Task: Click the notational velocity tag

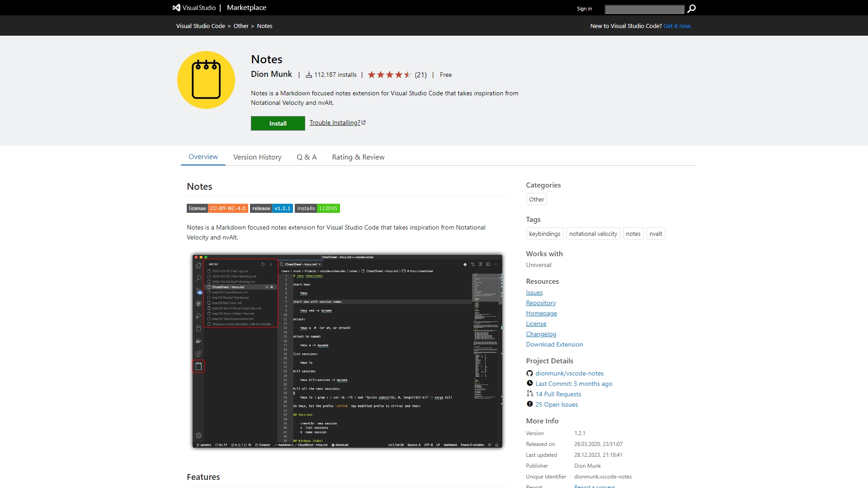Action: [x=593, y=234]
